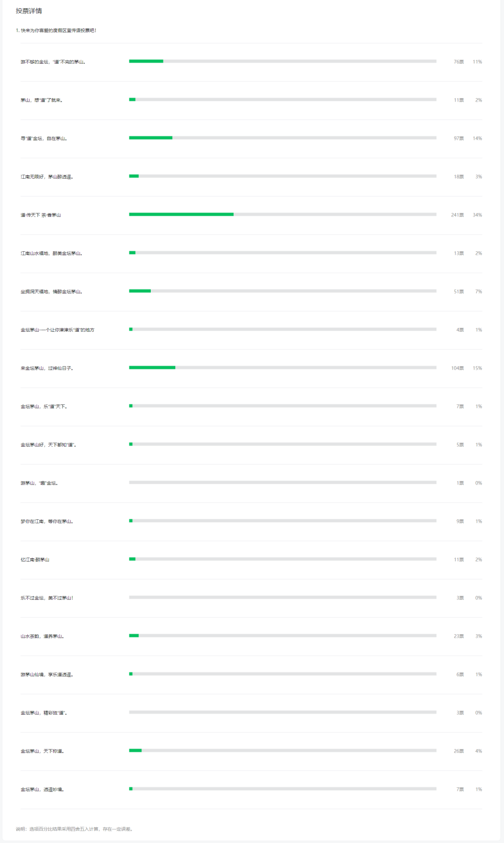The height and width of the screenshot is (843, 504).
Task: Click the progress bar with 34% result
Action: 282,214
